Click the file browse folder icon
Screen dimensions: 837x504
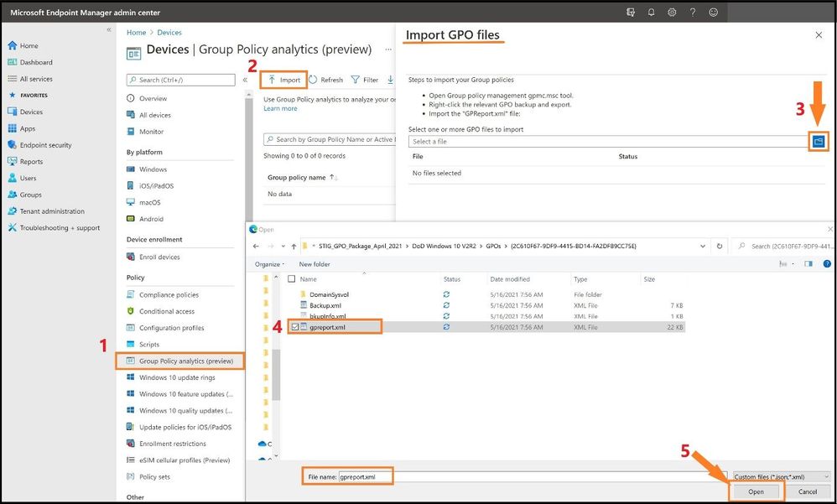(819, 142)
